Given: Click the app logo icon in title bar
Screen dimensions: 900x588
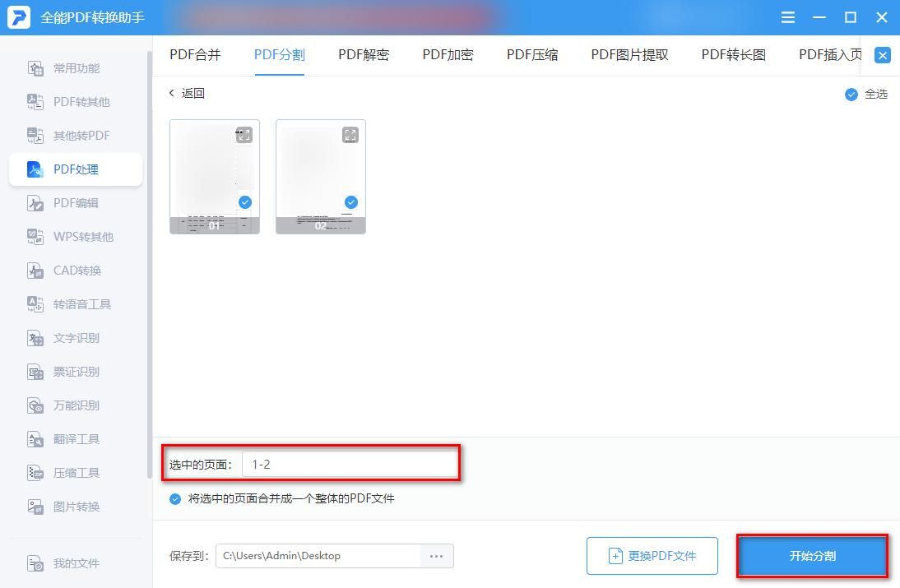Looking at the screenshot, I should (x=18, y=17).
